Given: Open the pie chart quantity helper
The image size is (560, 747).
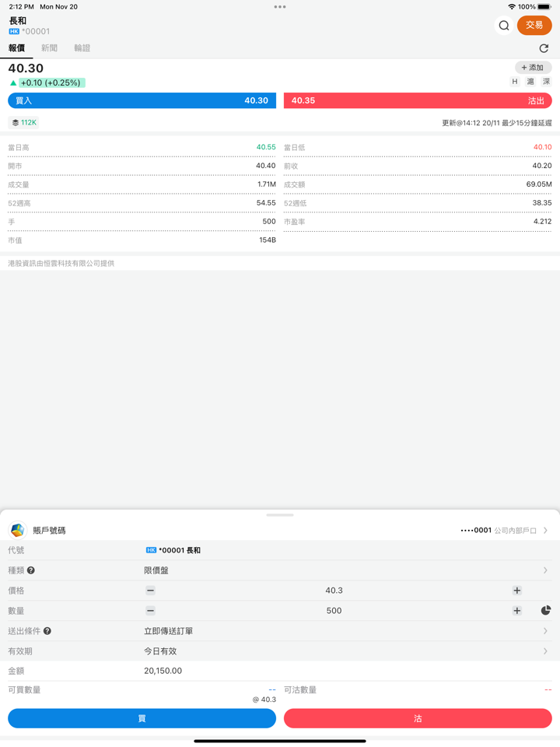Looking at the screenshot, I should point(546,610).
